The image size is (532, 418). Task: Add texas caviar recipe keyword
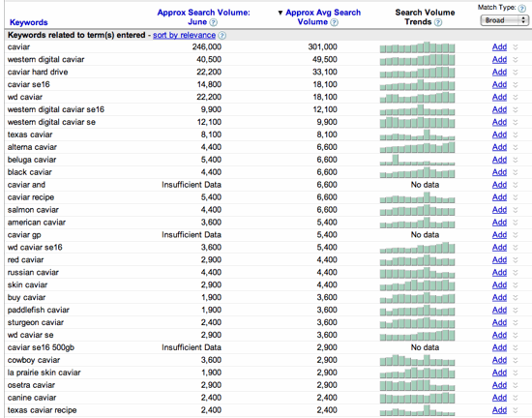(x=499, y=410)
